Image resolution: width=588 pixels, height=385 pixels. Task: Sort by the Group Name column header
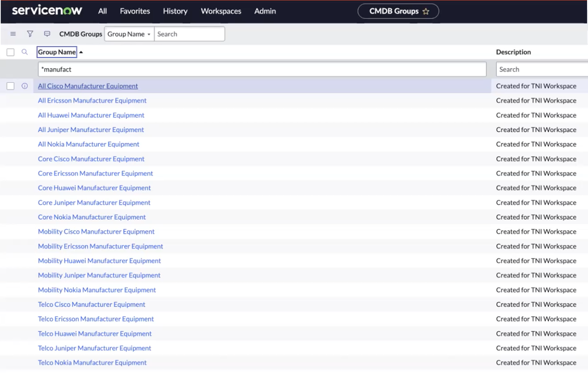coord(57,52)
